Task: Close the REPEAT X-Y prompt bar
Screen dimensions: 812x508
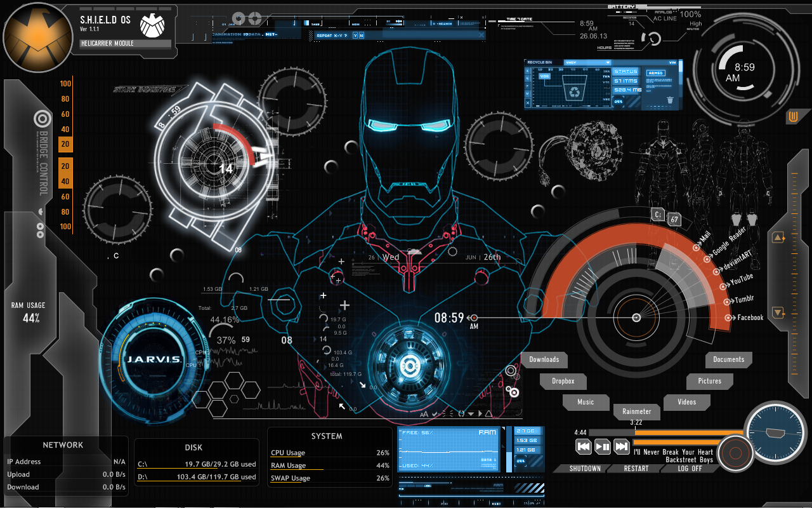Action: point(482,36)
